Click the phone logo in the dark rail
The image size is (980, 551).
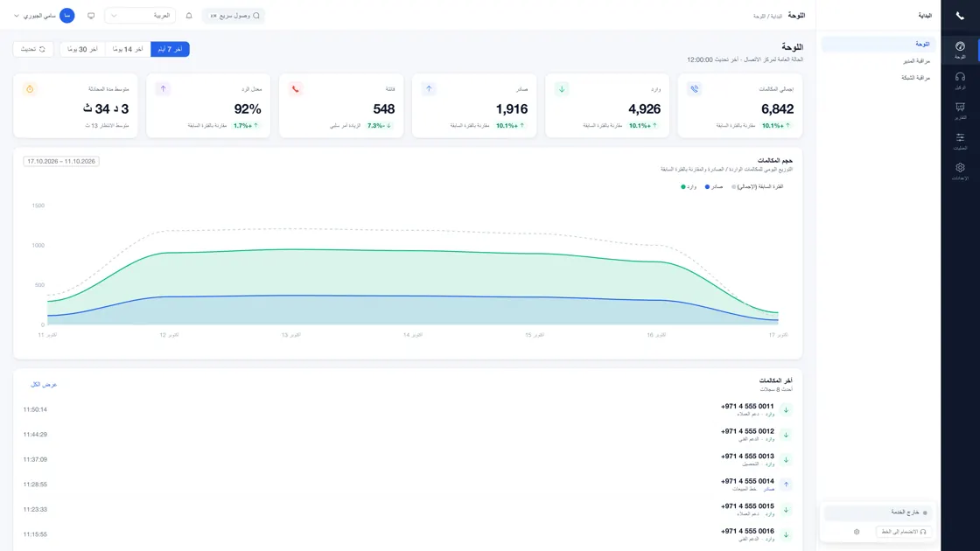(960, 16)
